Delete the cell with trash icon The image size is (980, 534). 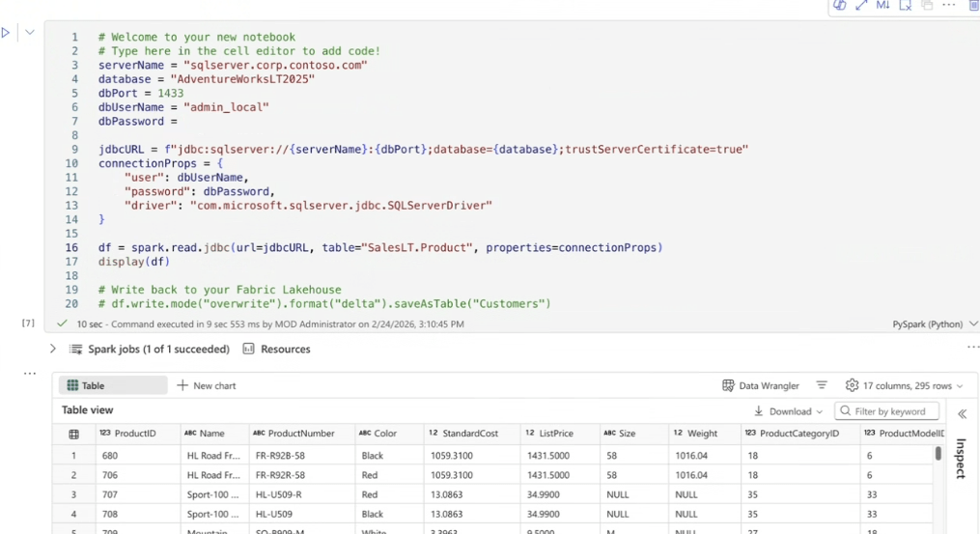(973, 5)
